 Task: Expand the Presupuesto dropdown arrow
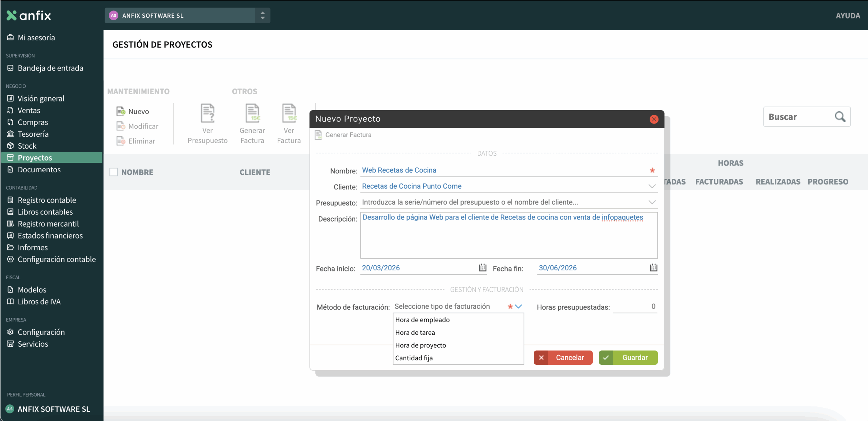(x=652, y=202)
